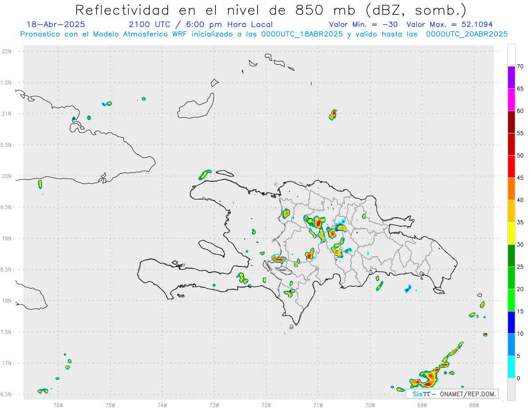Click the magenta 60–65 dBZ color bar segment
This screenshot has height=411, width=532.
tap(511, 100)
